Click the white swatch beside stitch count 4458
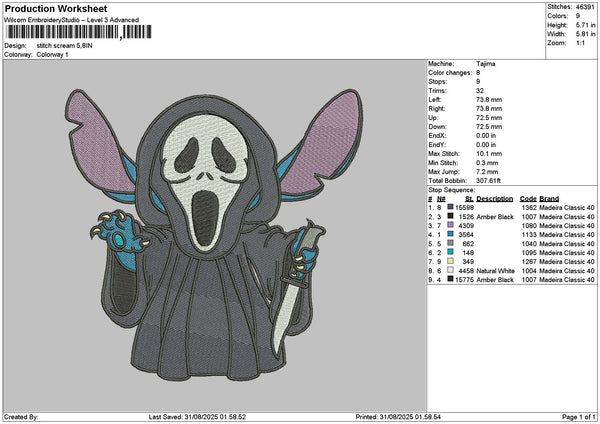This screenshot has width=600, height=424. coord(450,270)
